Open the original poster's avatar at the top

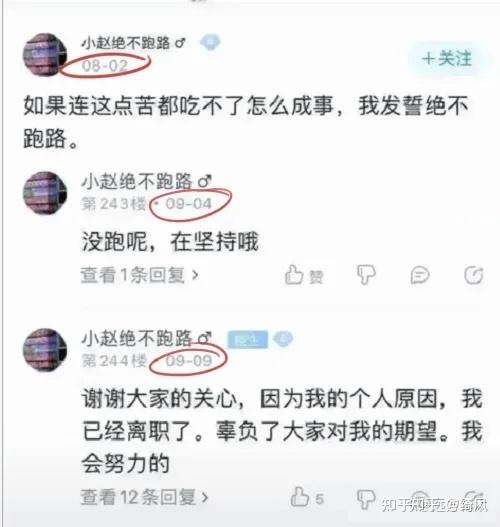click(45, 55)
